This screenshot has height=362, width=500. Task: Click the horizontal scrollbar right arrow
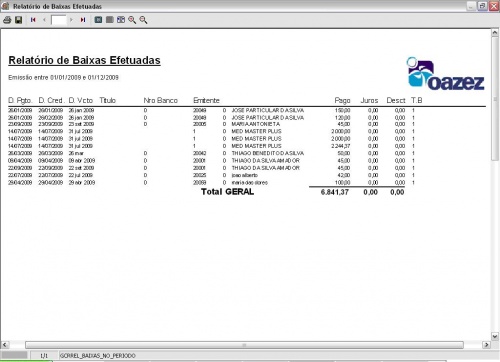(x=487, y=345)
